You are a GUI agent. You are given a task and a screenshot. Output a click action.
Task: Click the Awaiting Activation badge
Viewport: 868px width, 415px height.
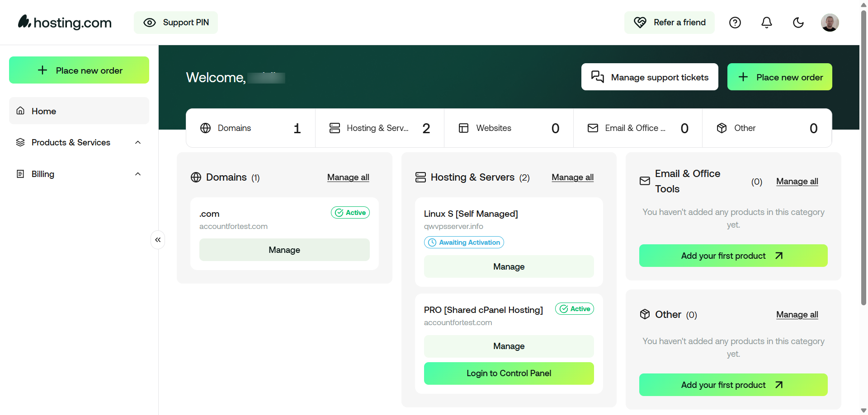click(464, 242)
